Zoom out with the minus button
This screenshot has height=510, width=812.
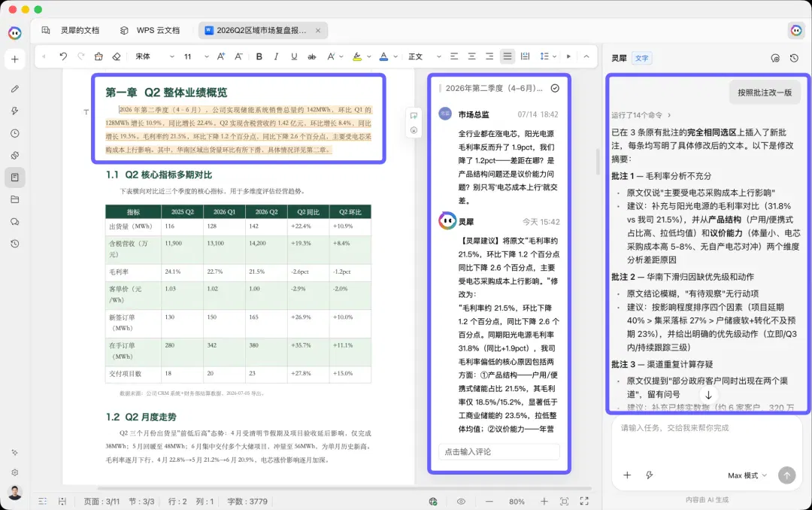(x=489, y=501)
